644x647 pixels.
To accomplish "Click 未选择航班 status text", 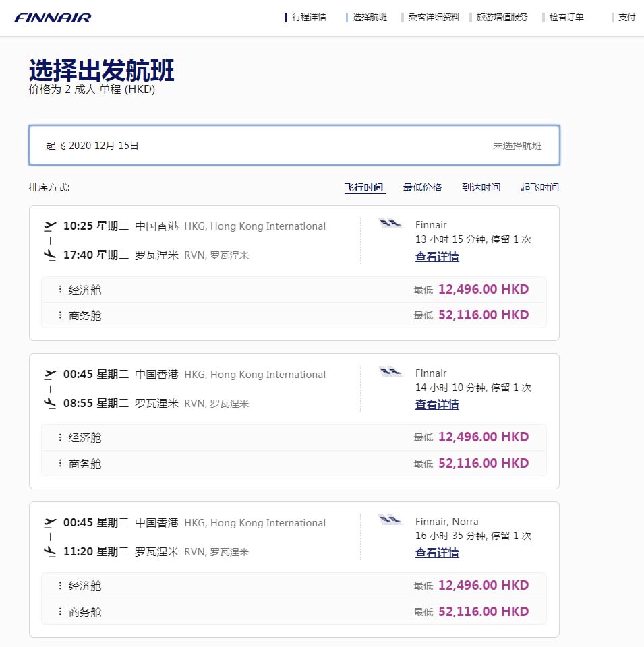I will 517,146.
